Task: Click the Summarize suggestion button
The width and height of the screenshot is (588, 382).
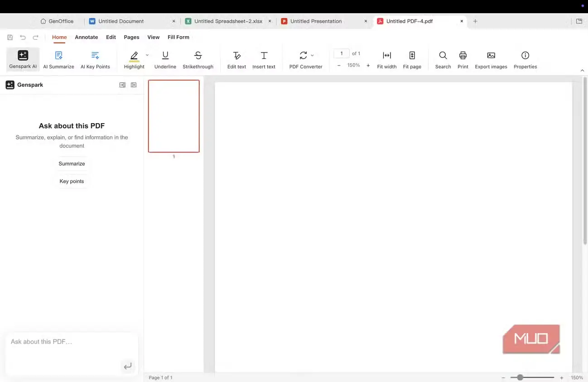Action: tap(72, 164)
